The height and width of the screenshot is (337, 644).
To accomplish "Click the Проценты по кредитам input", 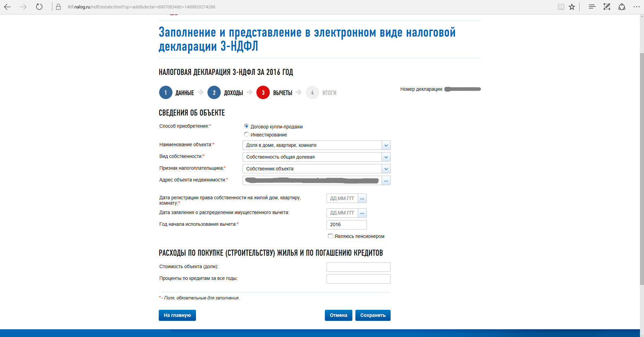I will [358, 279].
